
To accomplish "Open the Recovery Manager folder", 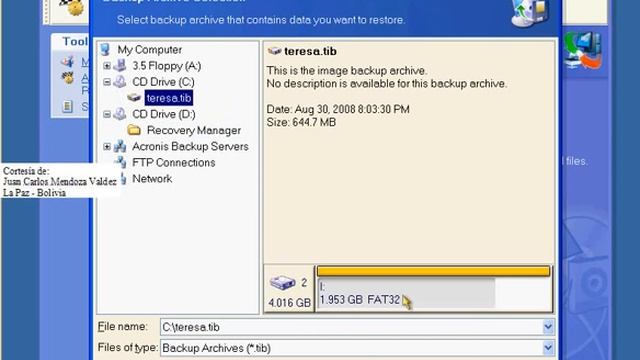I will (x=194, y=131).
